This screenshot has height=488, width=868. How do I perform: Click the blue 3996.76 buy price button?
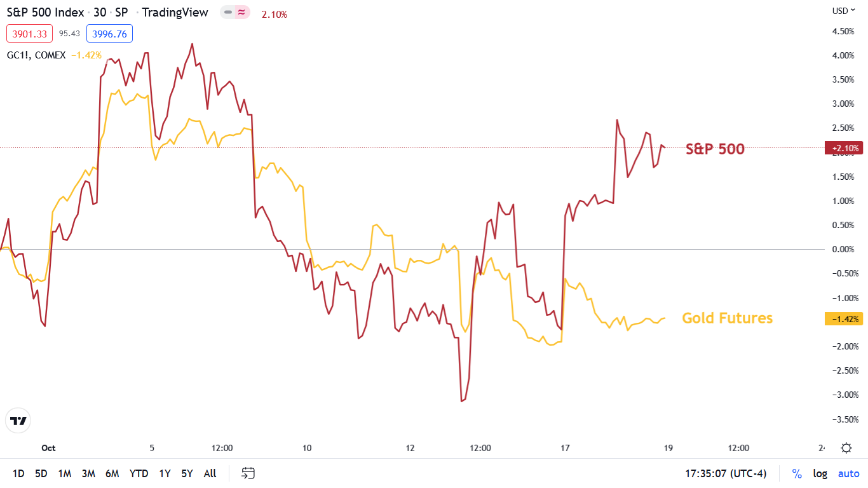pos(109,34)
